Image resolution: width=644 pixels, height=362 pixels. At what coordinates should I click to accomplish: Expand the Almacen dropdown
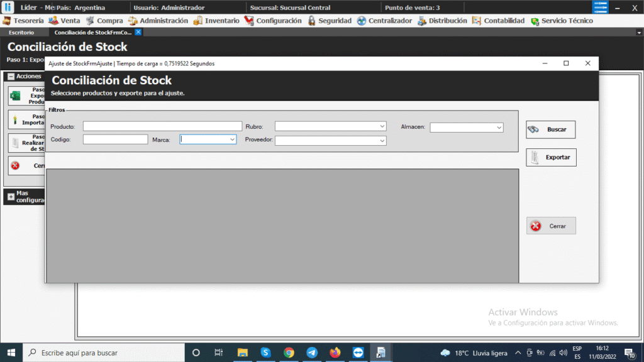(499, 128)
